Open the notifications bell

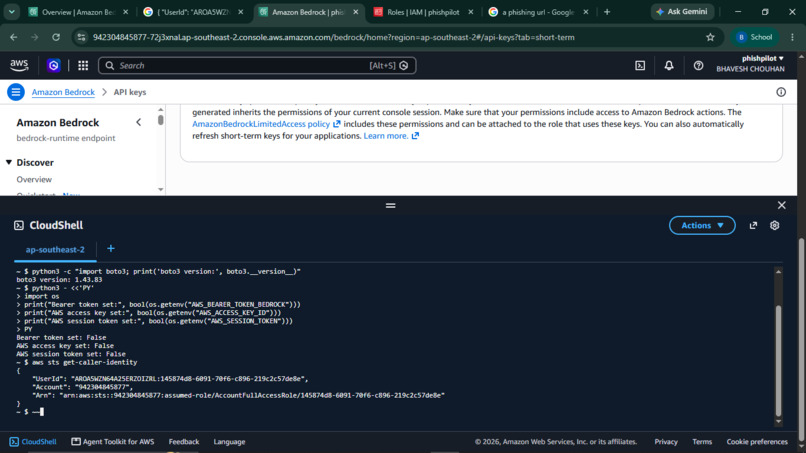(669, 65)
